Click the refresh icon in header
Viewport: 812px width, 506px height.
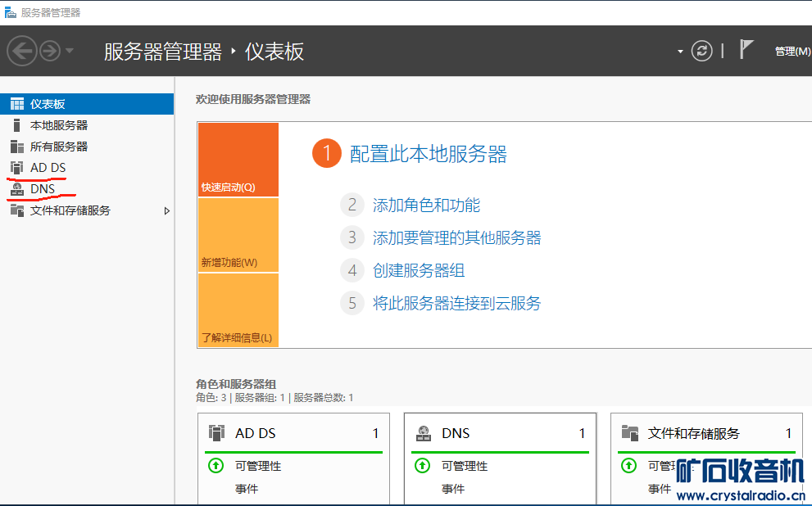click(x=701, y=51)
